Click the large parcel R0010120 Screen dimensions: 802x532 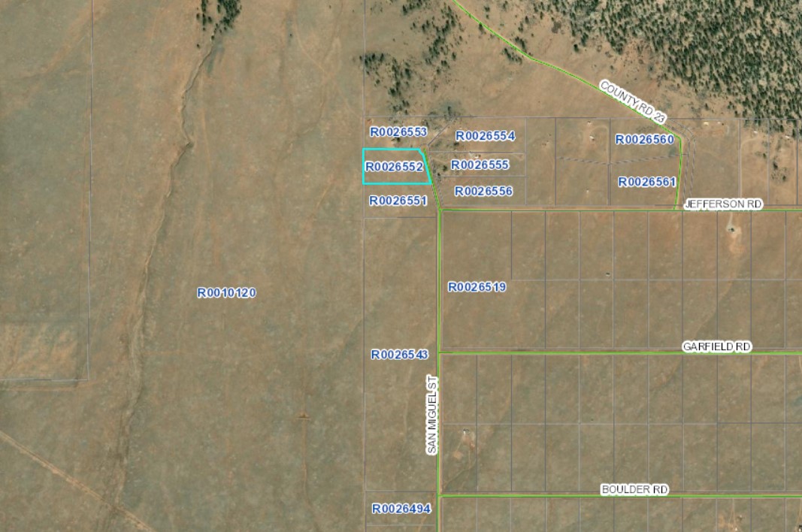[226, 293]
